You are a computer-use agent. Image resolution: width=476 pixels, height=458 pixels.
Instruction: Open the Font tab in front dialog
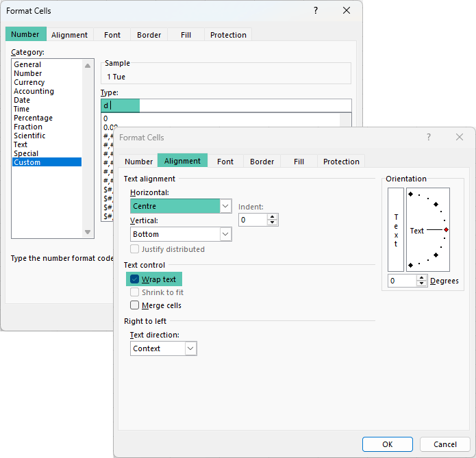[x=225, y=162]
